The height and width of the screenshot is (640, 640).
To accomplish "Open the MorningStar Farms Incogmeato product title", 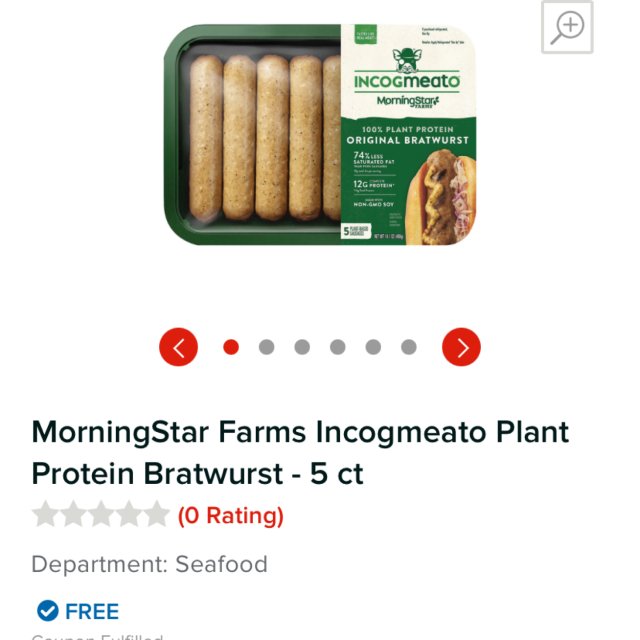I will [300, 452].
